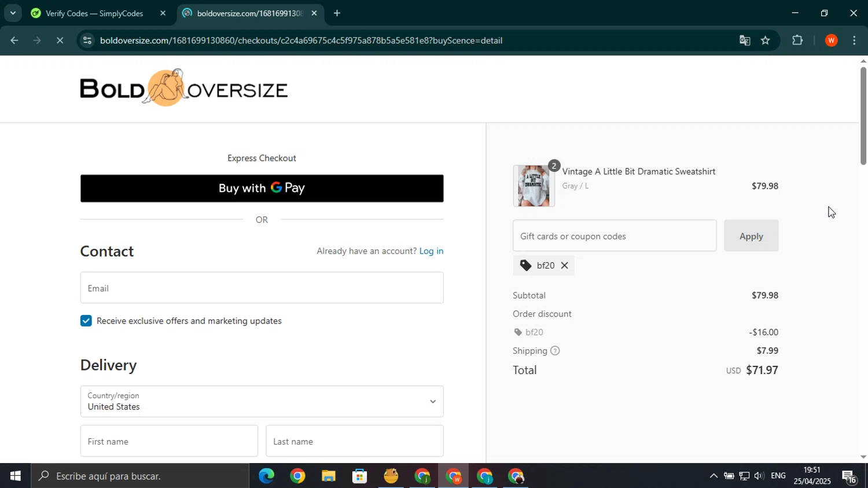Close the Verify Codes SimplyCodes tab
This screenshot has height=488, width=868.
[x=163, y=13]
